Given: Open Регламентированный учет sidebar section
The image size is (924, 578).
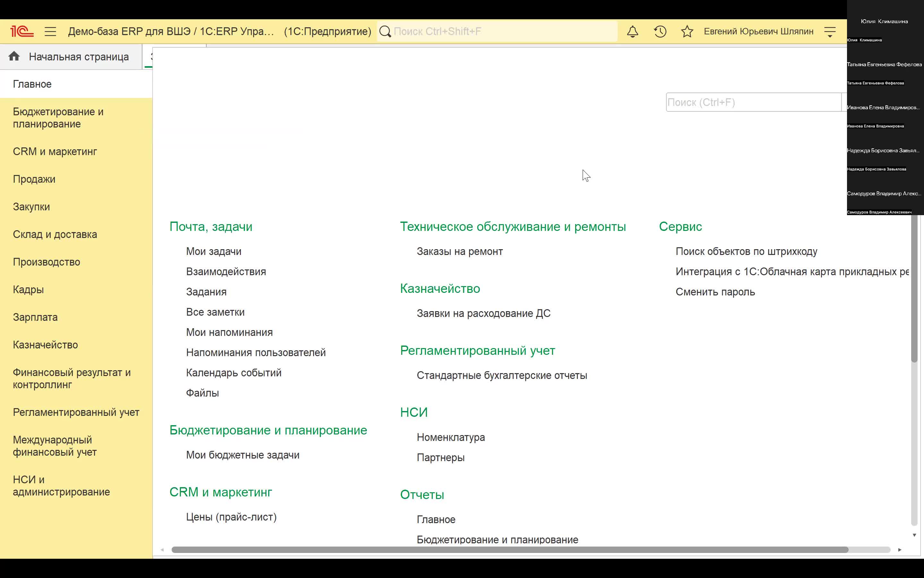Looking at the screenshot, I should pos(76,412).
